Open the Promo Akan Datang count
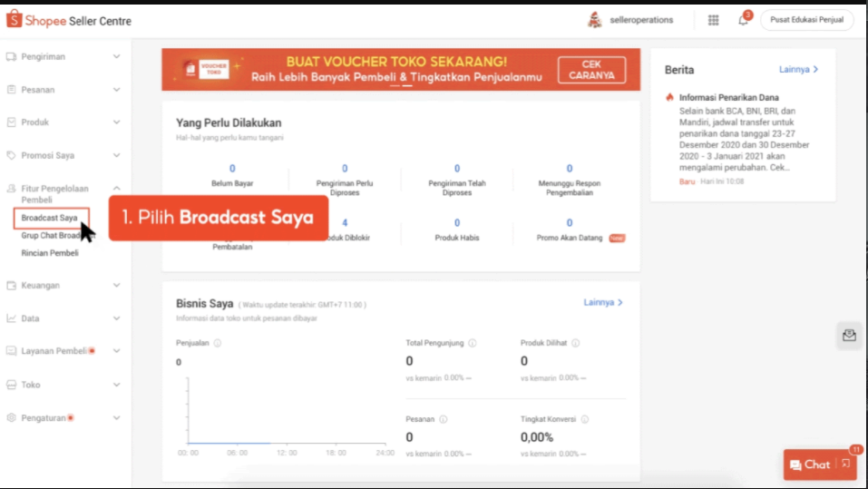Image resolution: width=868 pixels, height=489 pixels. 570,222
